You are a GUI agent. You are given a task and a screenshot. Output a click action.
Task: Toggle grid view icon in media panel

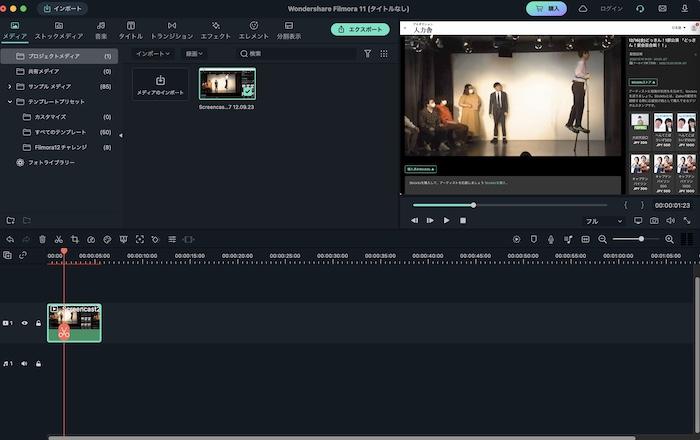[x=383, y=54]
